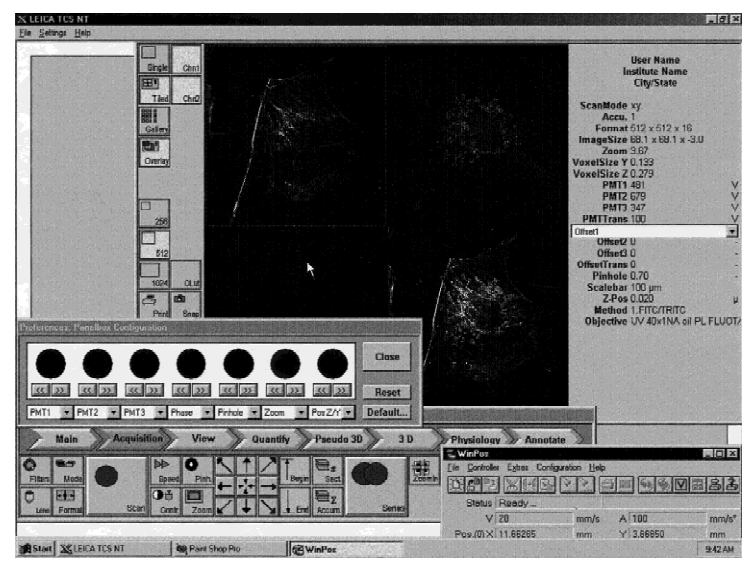Open the Settings menu
The width and height of the screenshot is (756, 570).
pyautogui.click(x=53, y=33)
